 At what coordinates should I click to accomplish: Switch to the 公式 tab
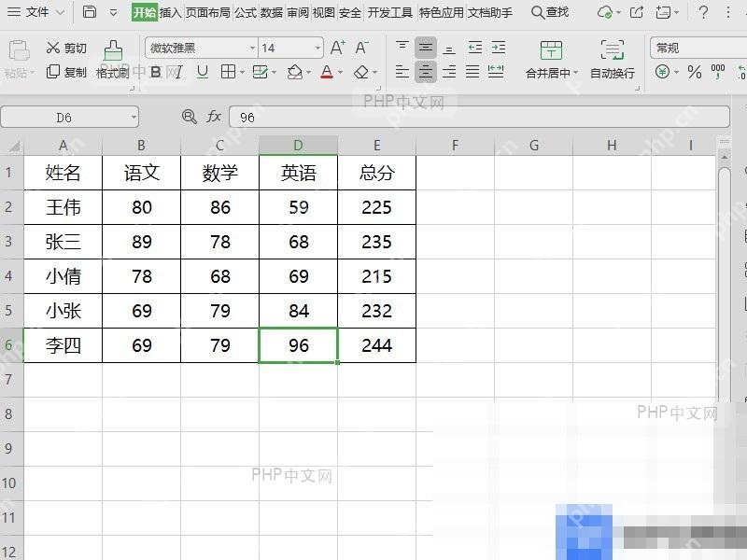coord(246,12)
